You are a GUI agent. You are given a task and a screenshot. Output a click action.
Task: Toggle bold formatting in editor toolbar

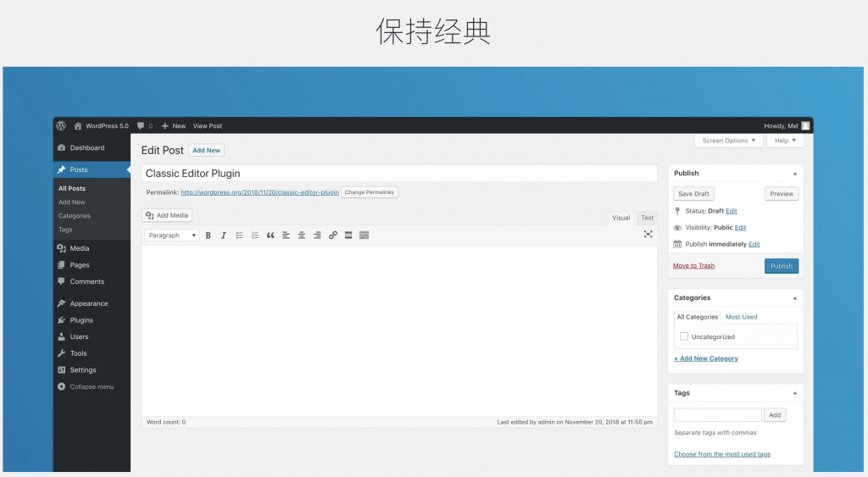tap(209, 236)
